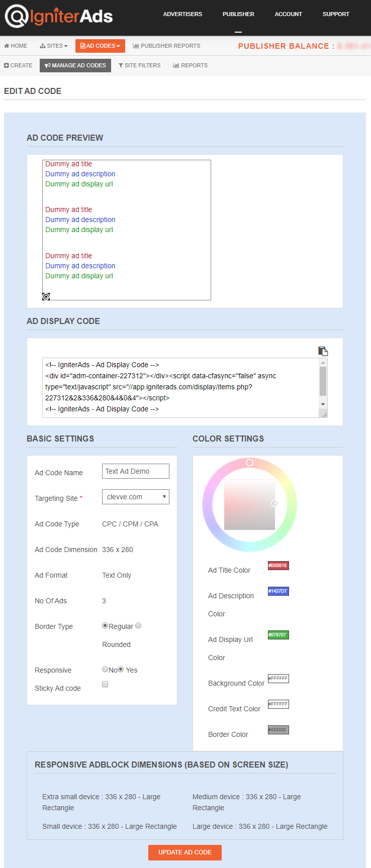Click first Dummy ad title in preview

(x=68, y=164)
